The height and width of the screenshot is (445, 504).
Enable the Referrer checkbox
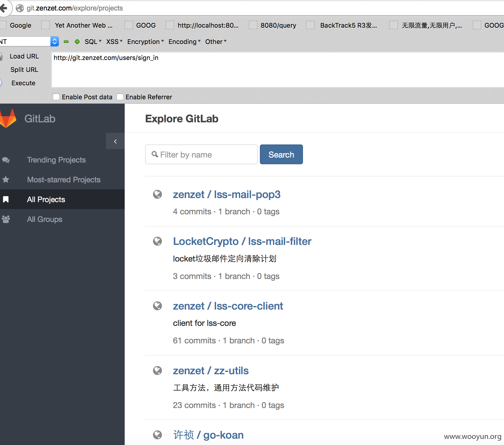[120, 97]
